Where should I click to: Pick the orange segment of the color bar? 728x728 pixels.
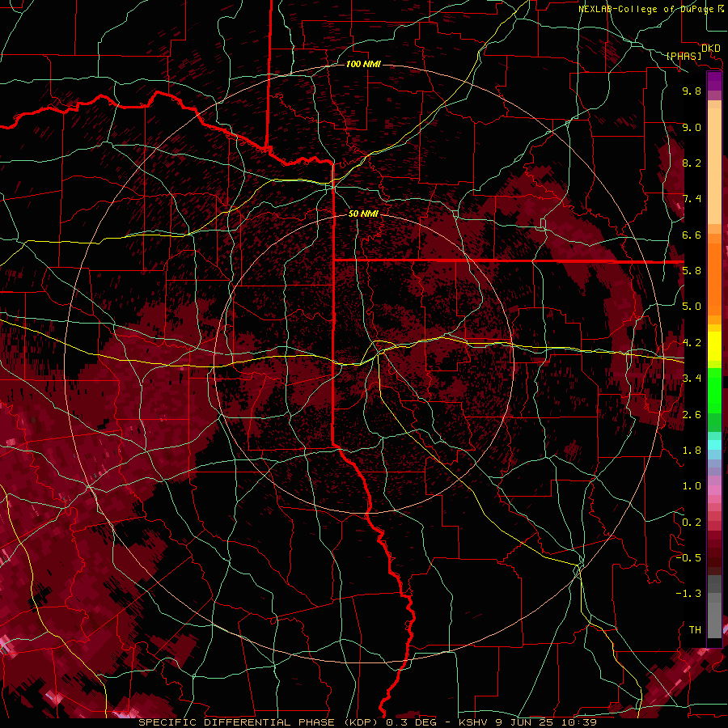coord(714,278)
